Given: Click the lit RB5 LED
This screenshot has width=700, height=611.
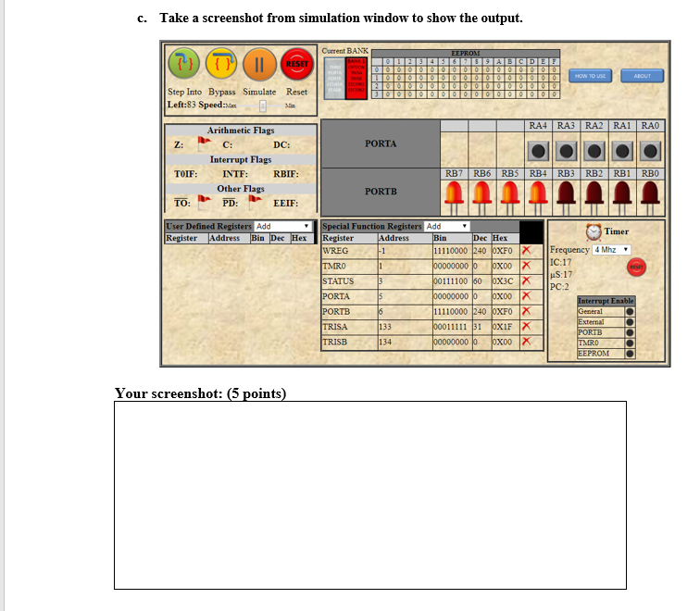Looking at the screenshot, I should tap(510, 198).
